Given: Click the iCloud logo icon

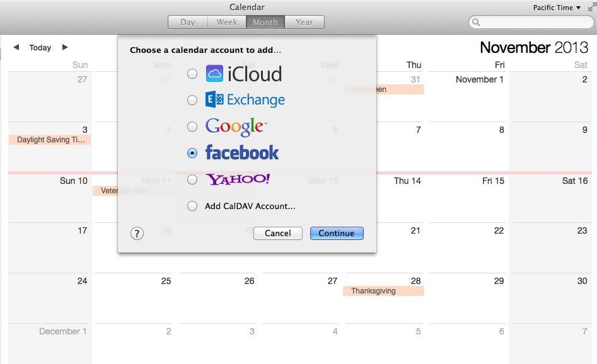Looking at the screenshot, I should click(x=215, y=74).
